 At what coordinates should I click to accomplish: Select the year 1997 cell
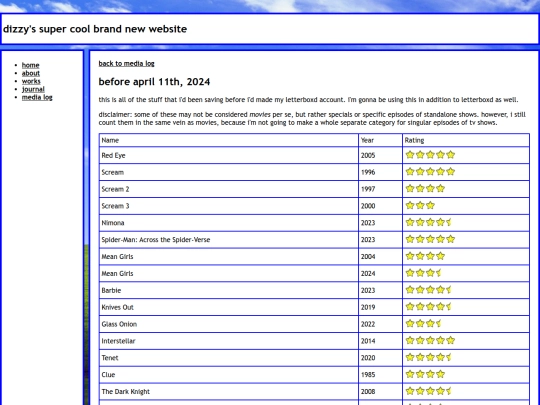point(380,189)
